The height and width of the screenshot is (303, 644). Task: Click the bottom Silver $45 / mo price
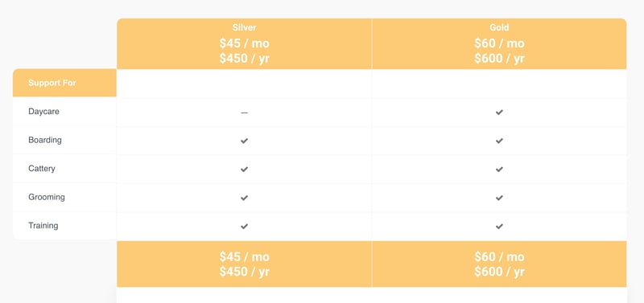click(x=245, y=256)
